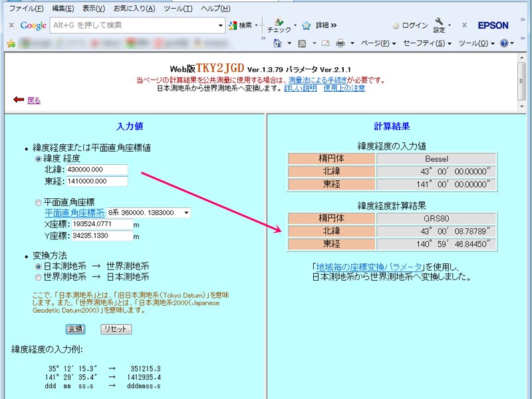Open the 詳しい説明 link
The height and width of the screenshot is (399, 532).
point(301,88)
